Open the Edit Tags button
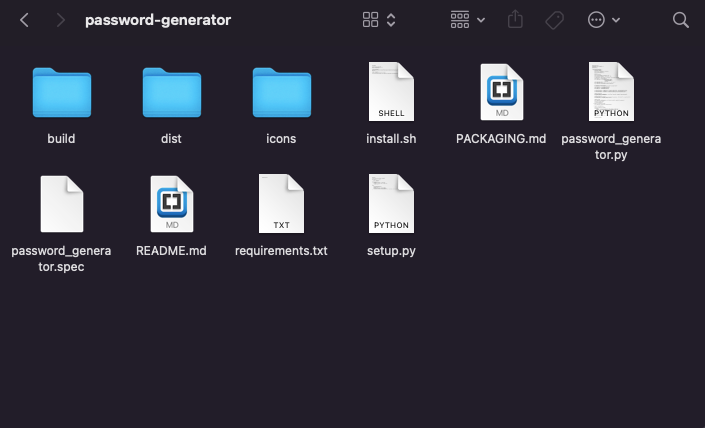 554,20
